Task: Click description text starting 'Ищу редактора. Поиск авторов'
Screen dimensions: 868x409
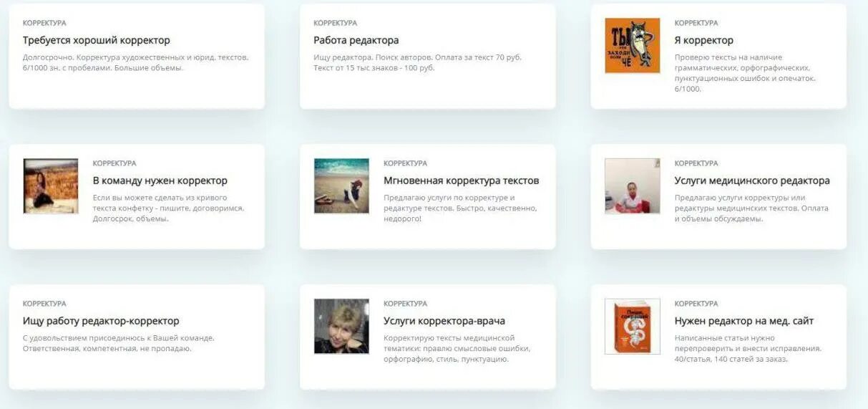Action: pyautogui.click(x=418, y=62)
